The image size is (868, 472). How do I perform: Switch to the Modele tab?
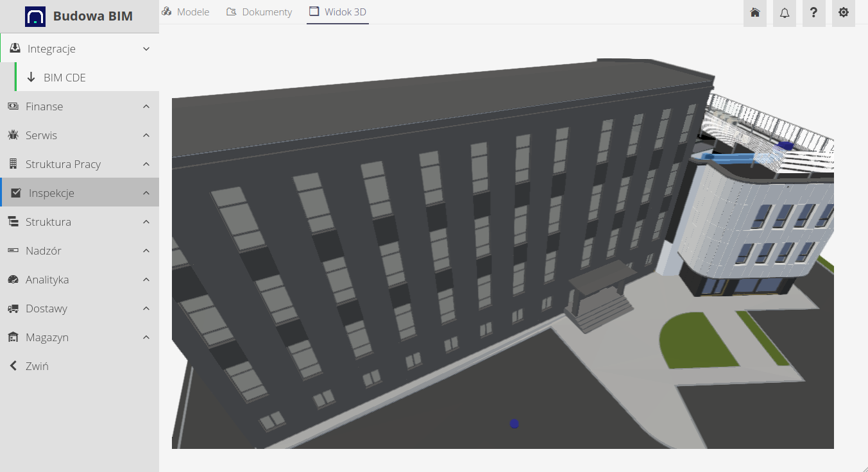click(185, 12)
